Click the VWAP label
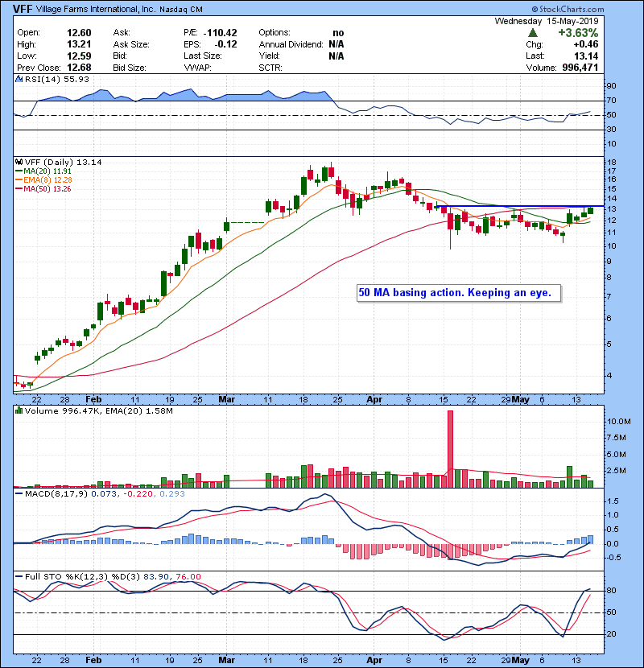644x668 pixels. pos(197,68)
